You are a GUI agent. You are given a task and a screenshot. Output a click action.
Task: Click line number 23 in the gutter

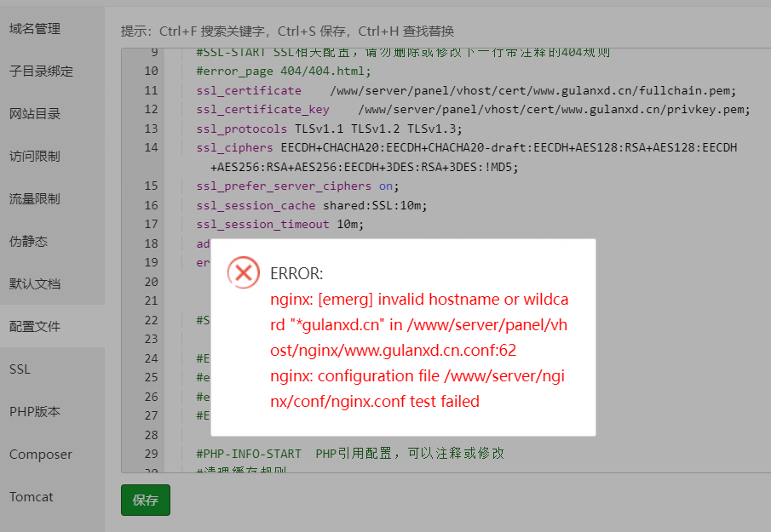(x=151, y=339)
